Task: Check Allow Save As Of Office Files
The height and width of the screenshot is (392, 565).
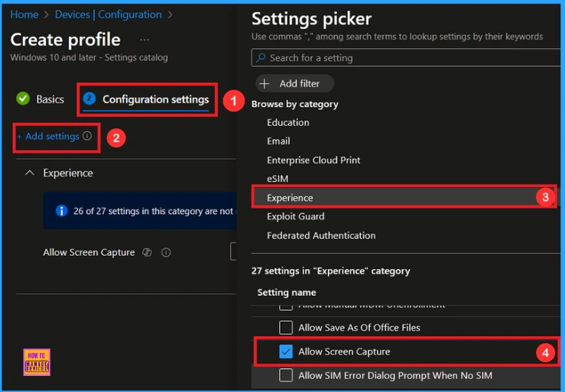Action: tap(286, 328)
